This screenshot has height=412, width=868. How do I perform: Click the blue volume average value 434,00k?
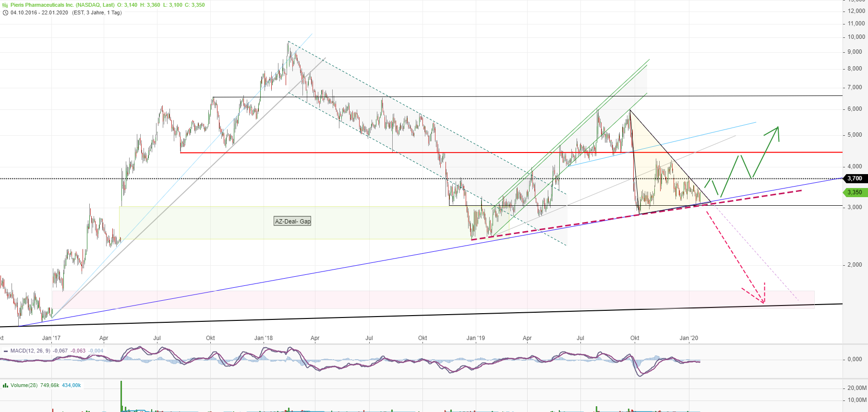click(x=72, y=385)
